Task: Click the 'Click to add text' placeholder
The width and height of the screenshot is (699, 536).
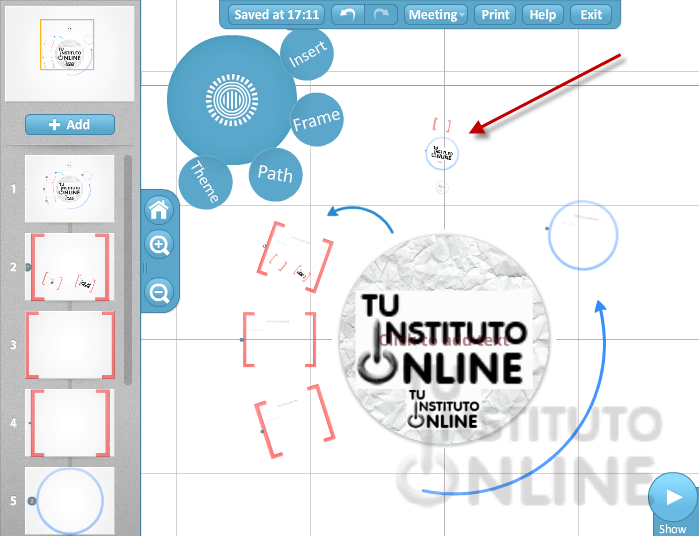Action: click(x=444, y=341)
